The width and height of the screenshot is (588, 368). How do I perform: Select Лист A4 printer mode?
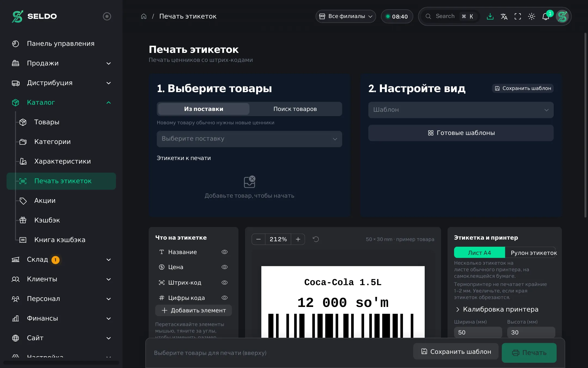tap(479, 253)
